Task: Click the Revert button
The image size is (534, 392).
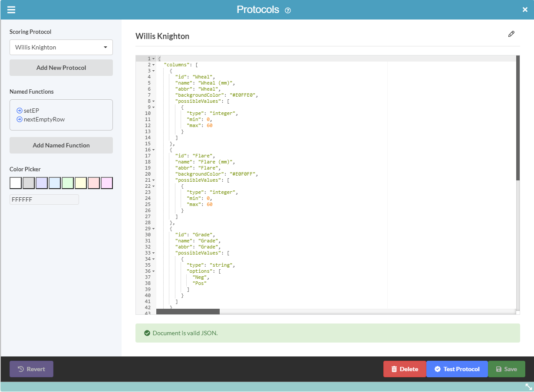Action: (x=31, y=369)
